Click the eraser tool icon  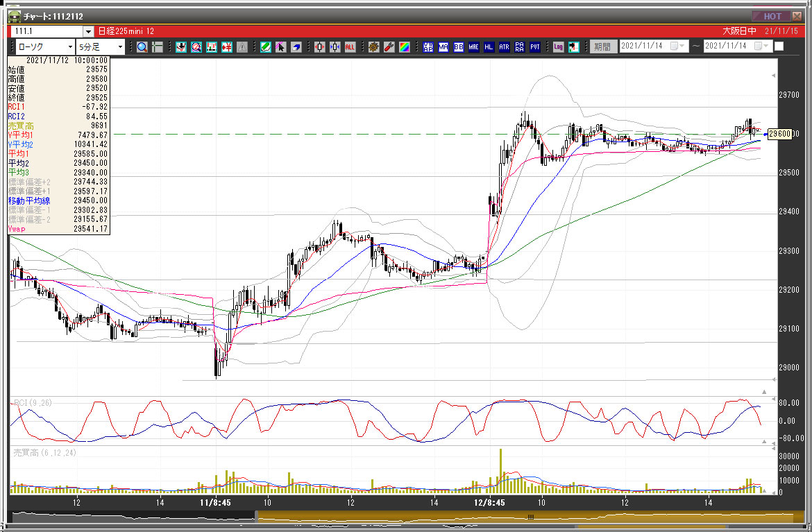click(296, 46)
